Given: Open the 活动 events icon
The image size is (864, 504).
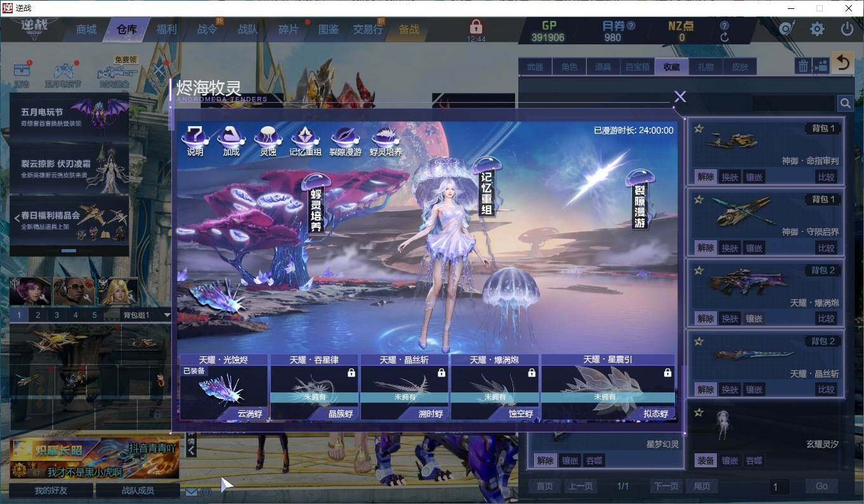Looking at the screenshot, I should click(x=22, y=74).
